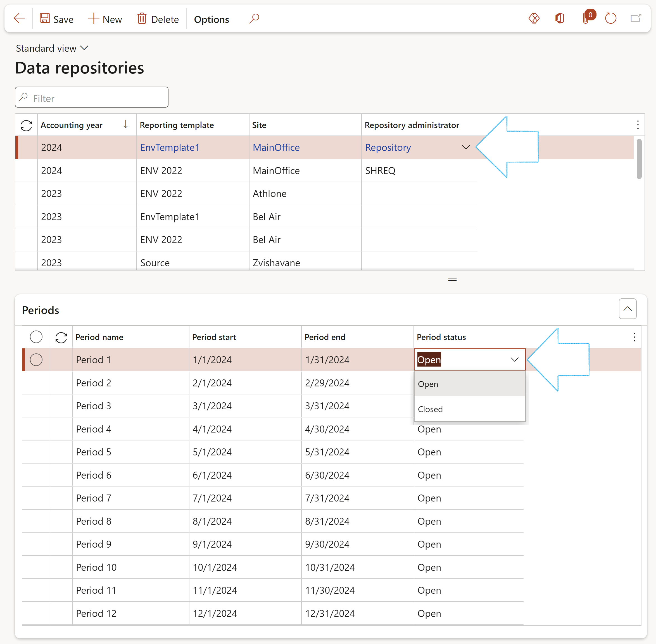Click the splitter handle between grids
This screenshot has width=656, height=644.
[x=452, y=279]
